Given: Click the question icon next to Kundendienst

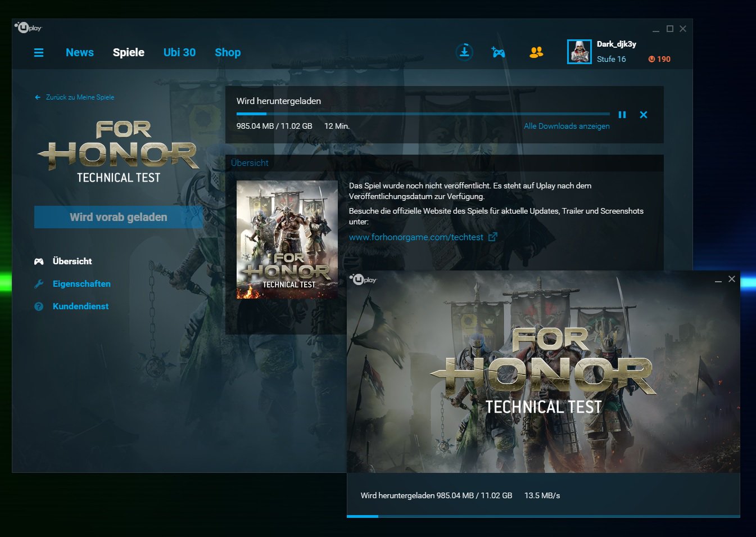Looking at the screenshot, I should (39, 306).
